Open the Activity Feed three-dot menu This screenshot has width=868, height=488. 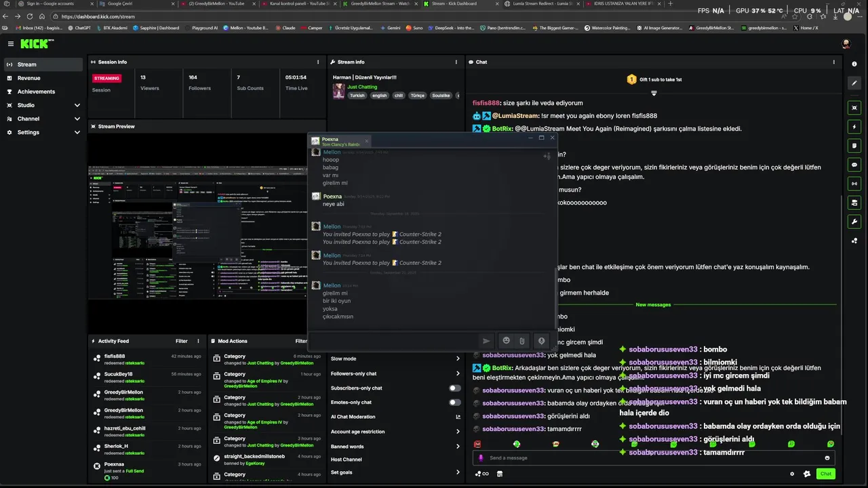pyautogui.click(x=199, y=341)
